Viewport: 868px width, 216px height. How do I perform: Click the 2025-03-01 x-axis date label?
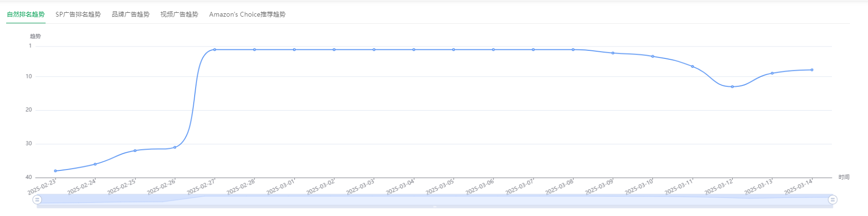point(281,187)
